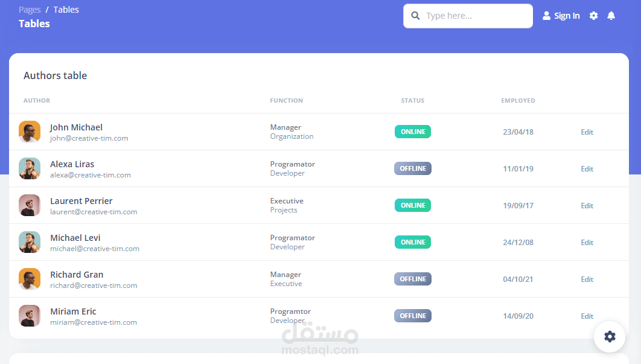Image resolution: width=641 pixels, height=364 pixels.
Task: Select the name 'Laurent Perrier'
Action: pyautogui.click(x=81, y=201)
